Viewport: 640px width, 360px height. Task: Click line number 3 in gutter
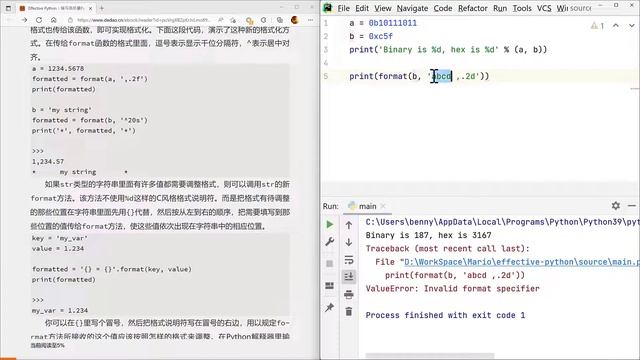point(326,49)
